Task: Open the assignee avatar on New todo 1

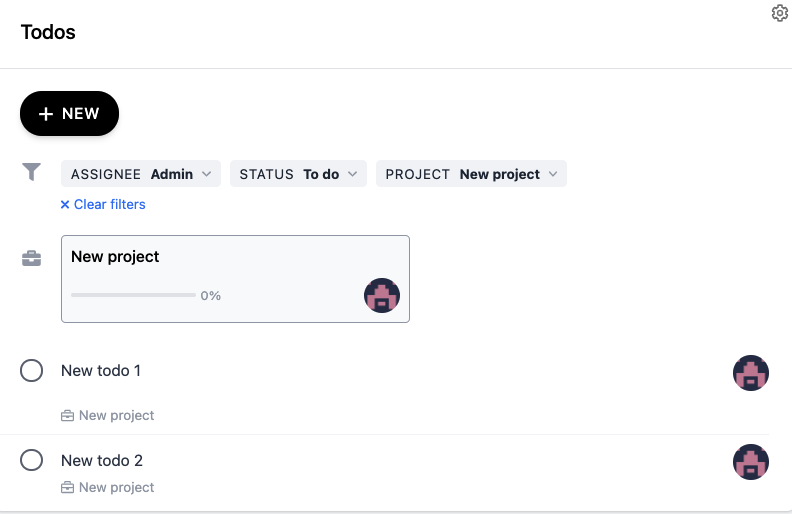Action: (x=751, y=373)
